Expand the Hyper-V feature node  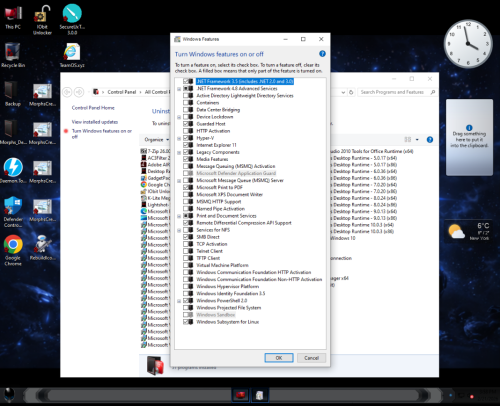(179, 138)
